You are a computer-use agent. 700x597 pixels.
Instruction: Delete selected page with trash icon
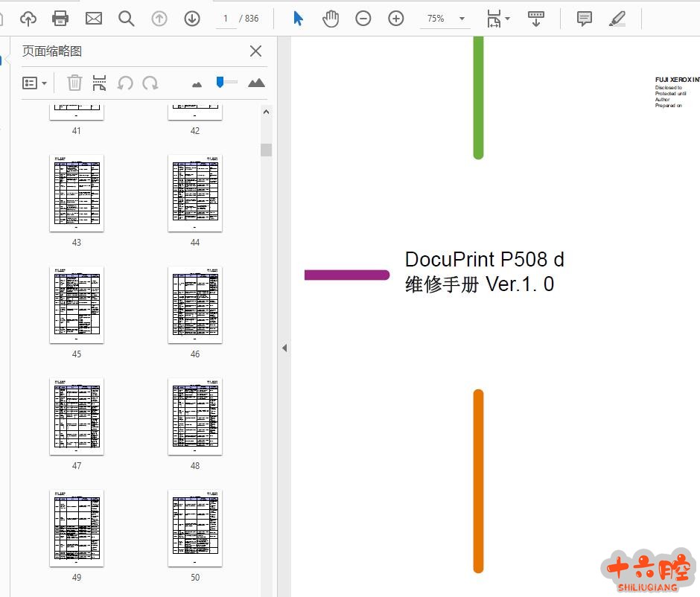click(x=74, y=83)
